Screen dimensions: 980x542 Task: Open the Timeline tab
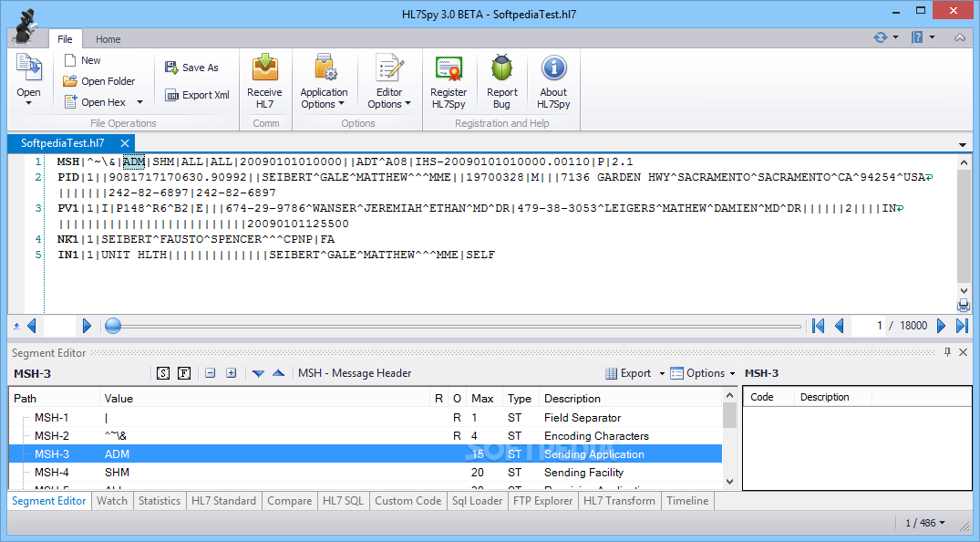[x=687, y=501]
